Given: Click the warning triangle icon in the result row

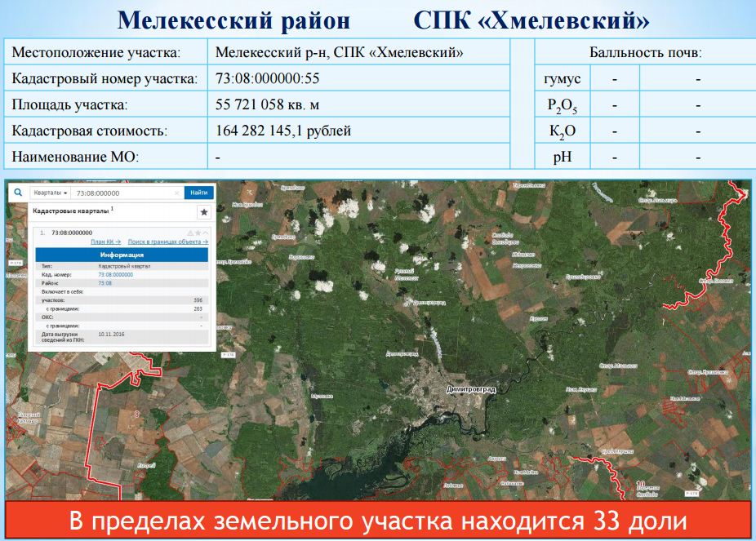Looking at the screenshot, I should click(189, 233).
